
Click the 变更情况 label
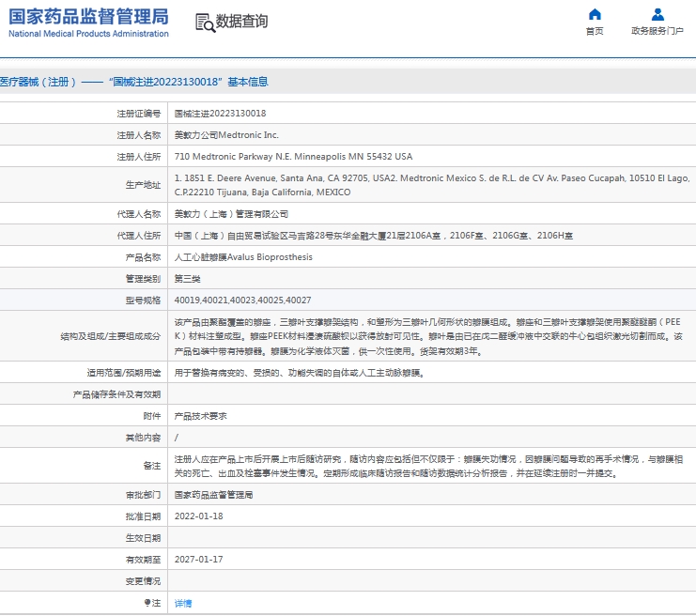(143, 581)
